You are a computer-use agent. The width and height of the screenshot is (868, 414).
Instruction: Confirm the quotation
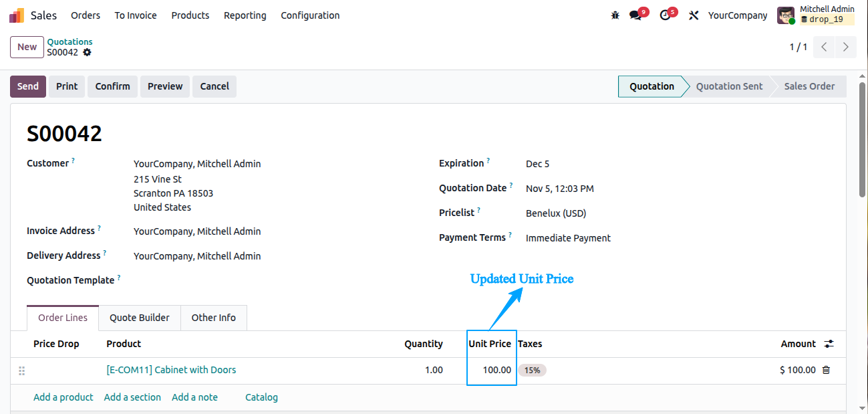pyautogui.click(x=113, y=86)
